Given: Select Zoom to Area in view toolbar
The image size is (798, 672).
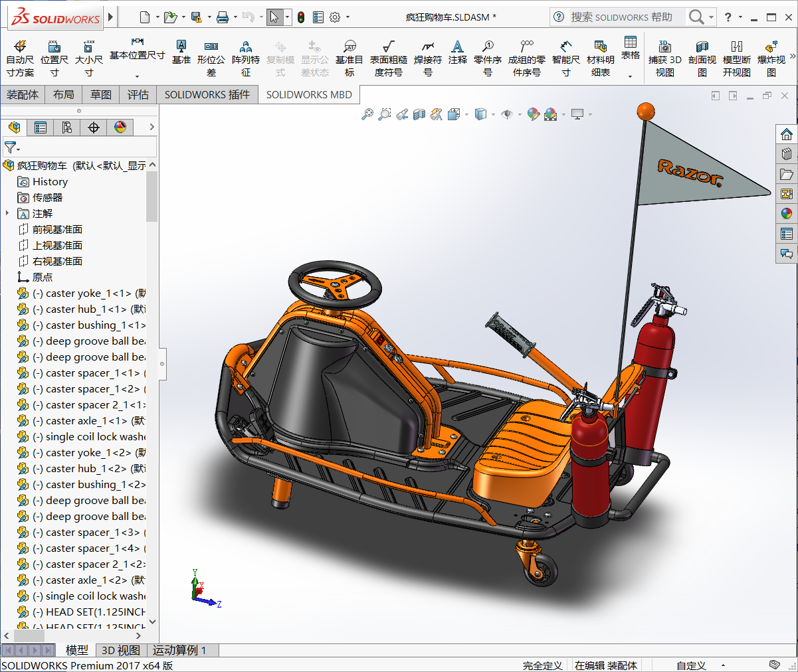Looking at the screenshot, I should [x=385, y=114].
